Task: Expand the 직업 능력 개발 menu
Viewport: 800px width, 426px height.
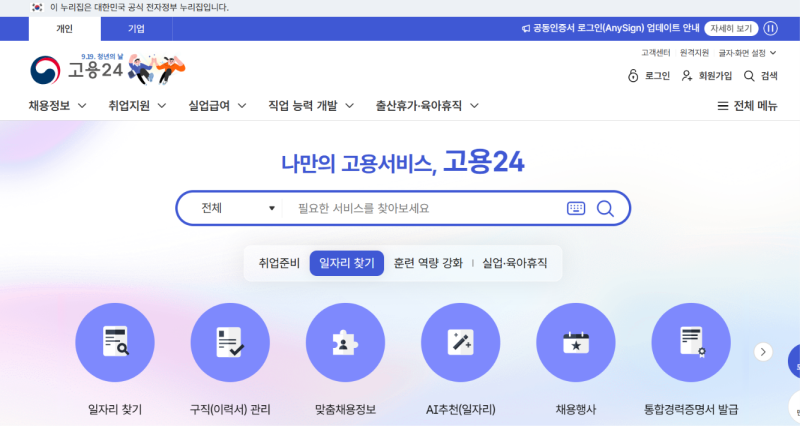Action: (x=311, y=106)
